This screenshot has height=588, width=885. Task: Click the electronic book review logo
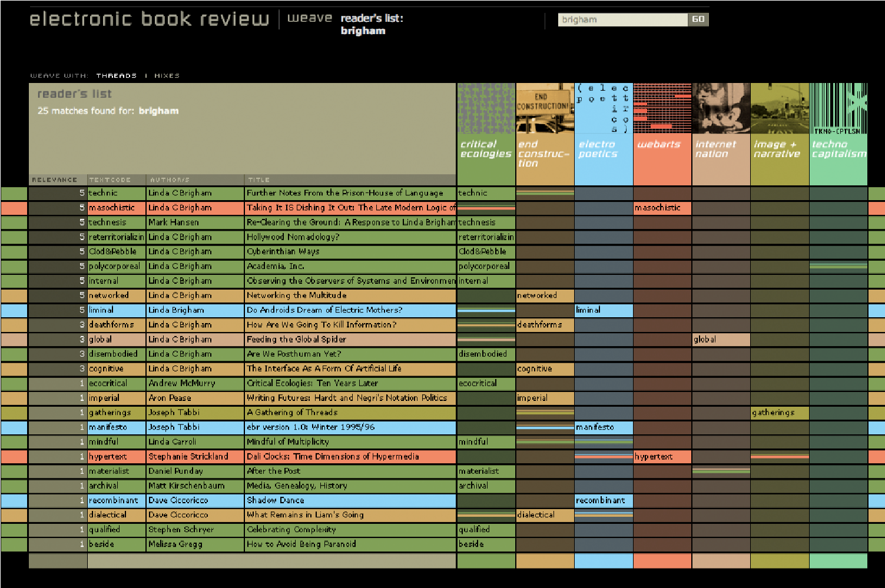pos(149,19)
